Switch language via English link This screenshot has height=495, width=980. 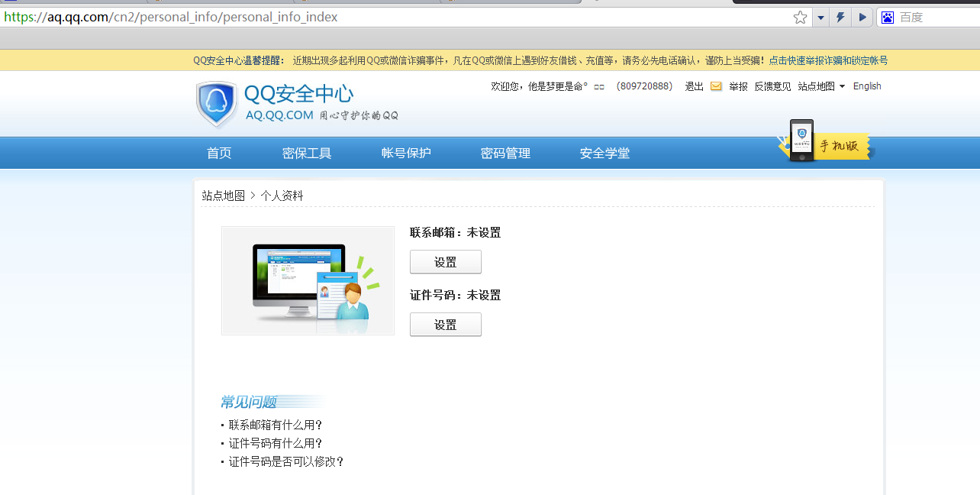coord(867,86)
